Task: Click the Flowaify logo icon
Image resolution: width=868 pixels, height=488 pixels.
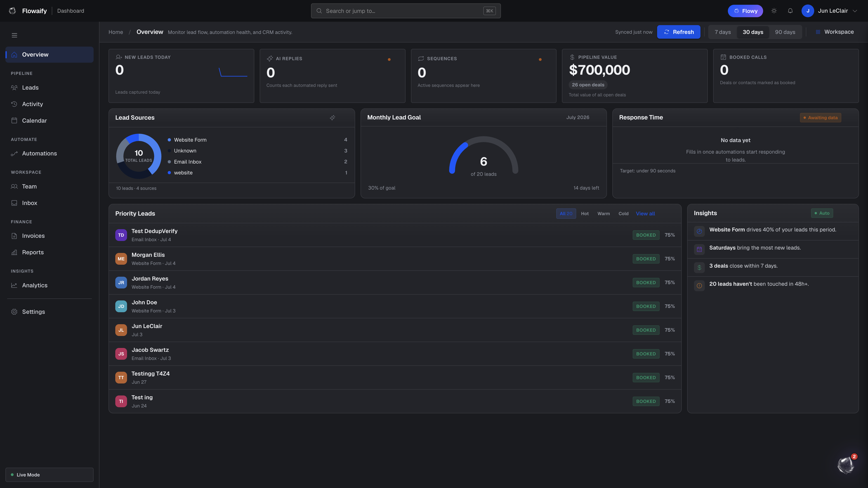Action: [12, 11]
